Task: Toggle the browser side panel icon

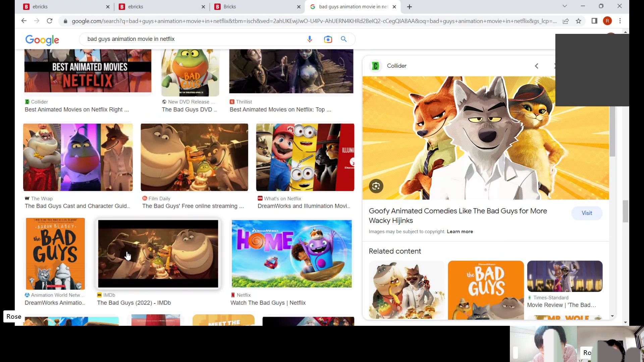Action: click(594, 21)
